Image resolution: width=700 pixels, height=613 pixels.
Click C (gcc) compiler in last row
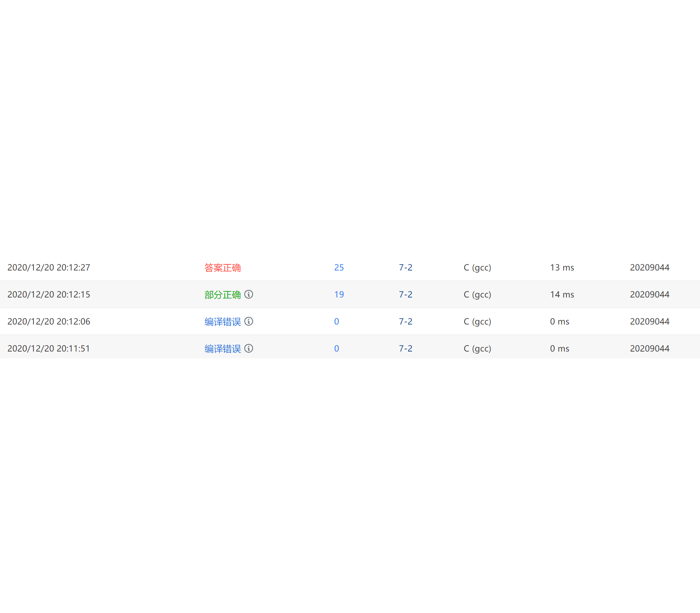[477, 349]
